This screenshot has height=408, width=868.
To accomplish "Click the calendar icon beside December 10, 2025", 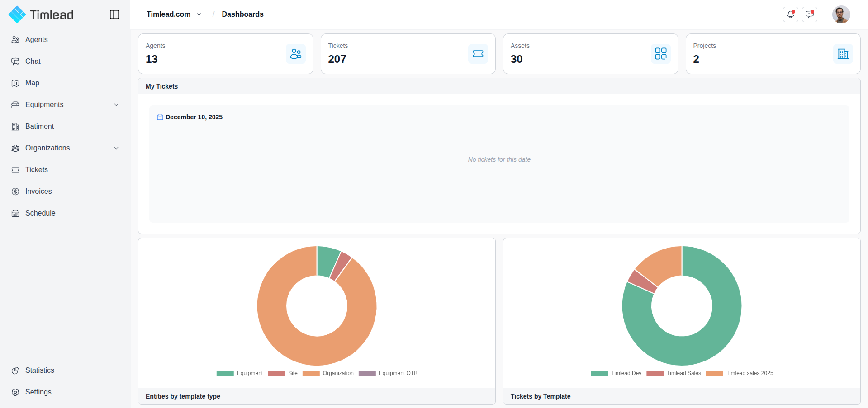I will [x=160, y=117].
